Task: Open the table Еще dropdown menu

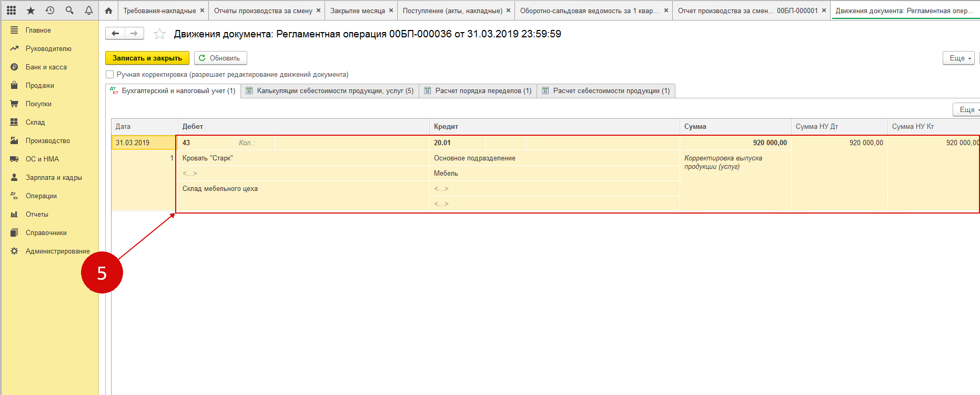Action: (967, 109)
